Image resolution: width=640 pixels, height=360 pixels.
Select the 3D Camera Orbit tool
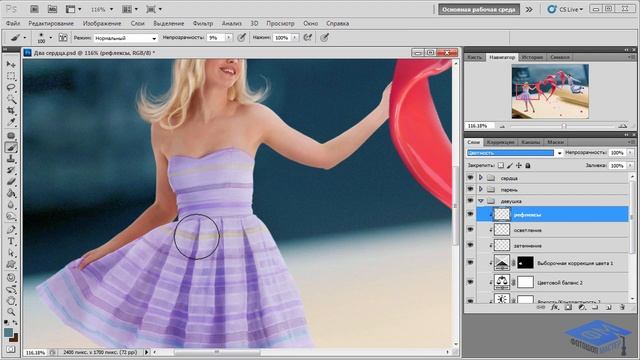point(11,289)
